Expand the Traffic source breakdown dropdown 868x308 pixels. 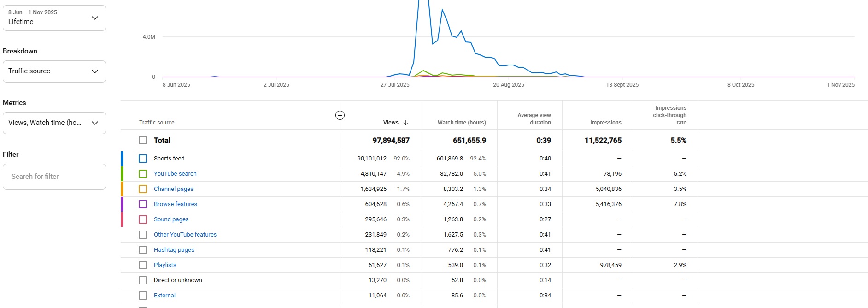click(x=54, y=71)
